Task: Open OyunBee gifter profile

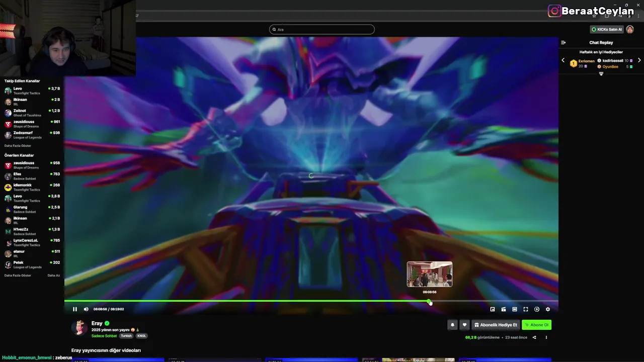Action: (x=610, y=66)
